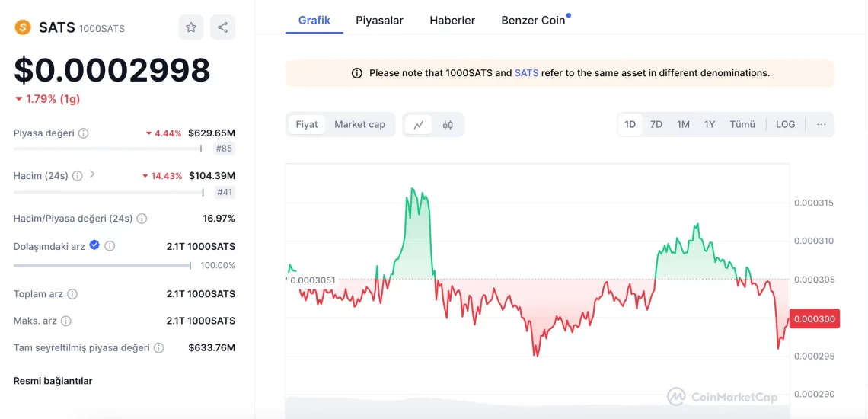Switch to the Haberler tab

coord(452,21)
